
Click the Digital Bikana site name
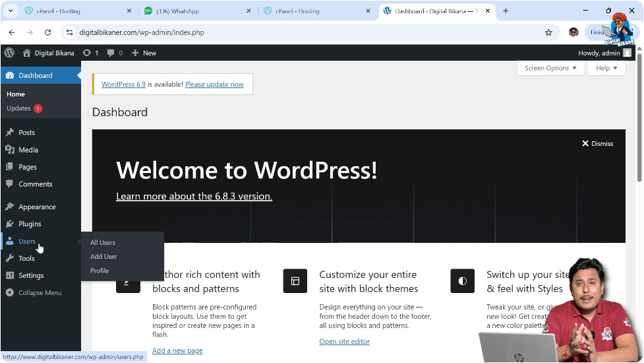[54, 53]
